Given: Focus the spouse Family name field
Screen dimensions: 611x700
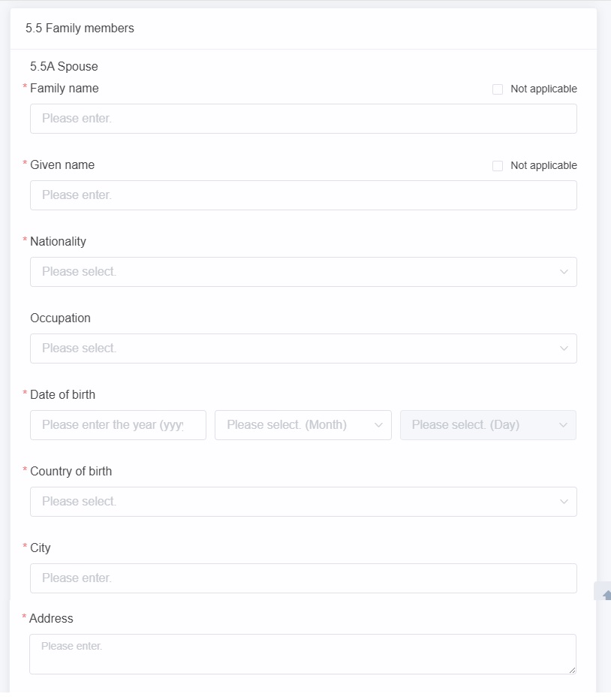Looking at the screenshot, I should [303, 119].
